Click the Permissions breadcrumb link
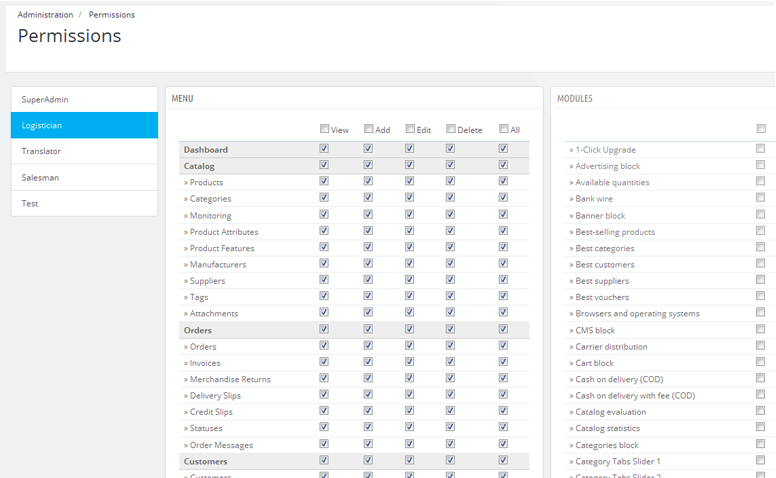Image resolution: width=776 pixels, height=478 pixels. point(111,15)
